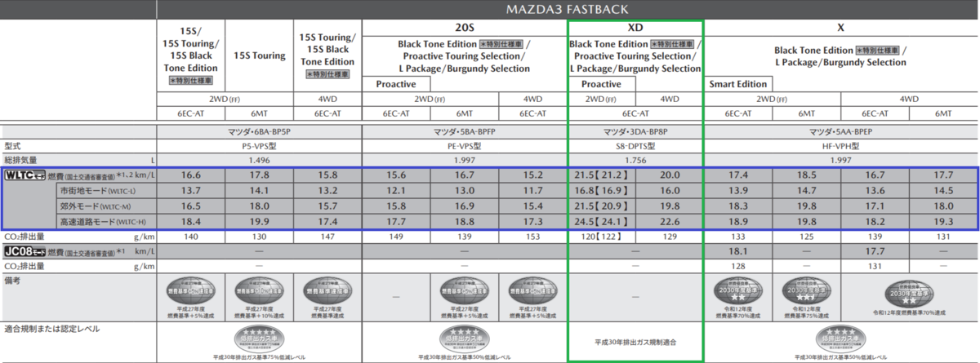Click the マツダ・3DA-BP8P model code
Image resolution: width=980 pixels, height=363 pixels.
[635, 131]
